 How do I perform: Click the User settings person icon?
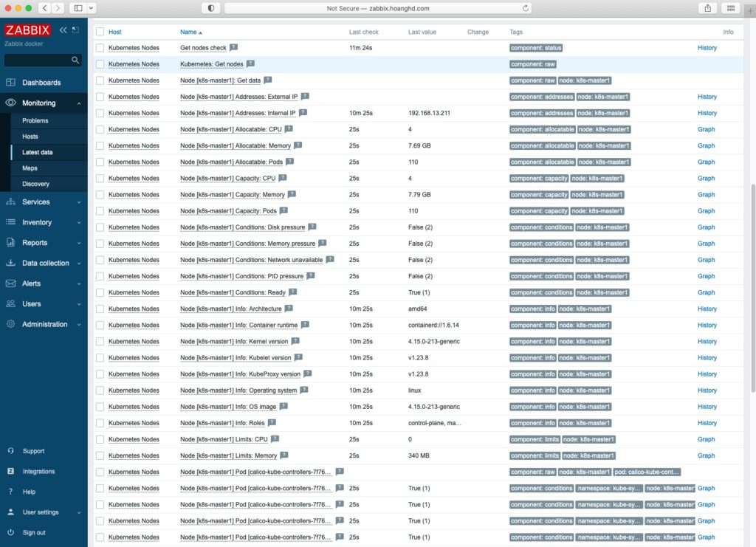10,512
